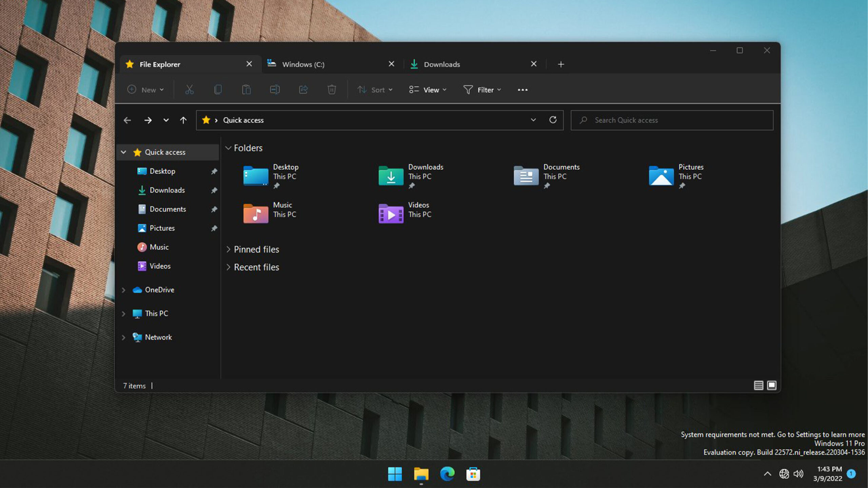Viewport: 868px width, 488px height.
Task: Click the Rename icon in toolbar
Action: coord(275,90)
